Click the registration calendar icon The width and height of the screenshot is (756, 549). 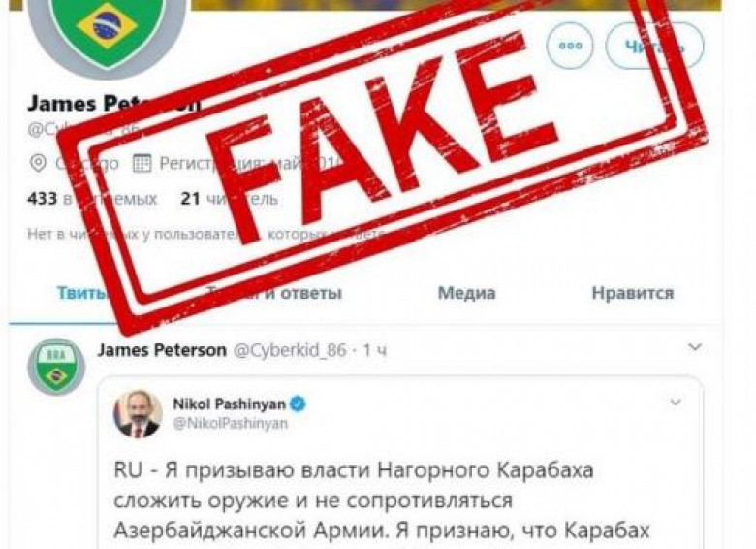click(x=142, y=163)
